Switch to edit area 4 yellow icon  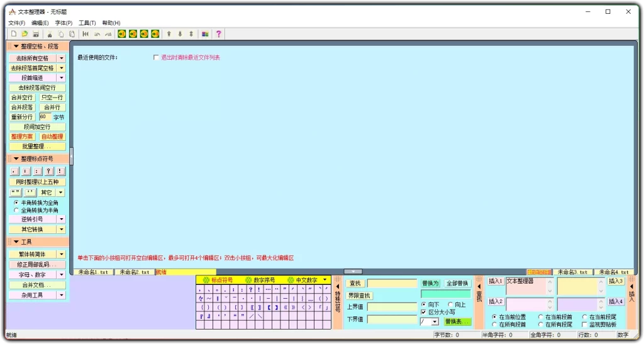[155, 34]
